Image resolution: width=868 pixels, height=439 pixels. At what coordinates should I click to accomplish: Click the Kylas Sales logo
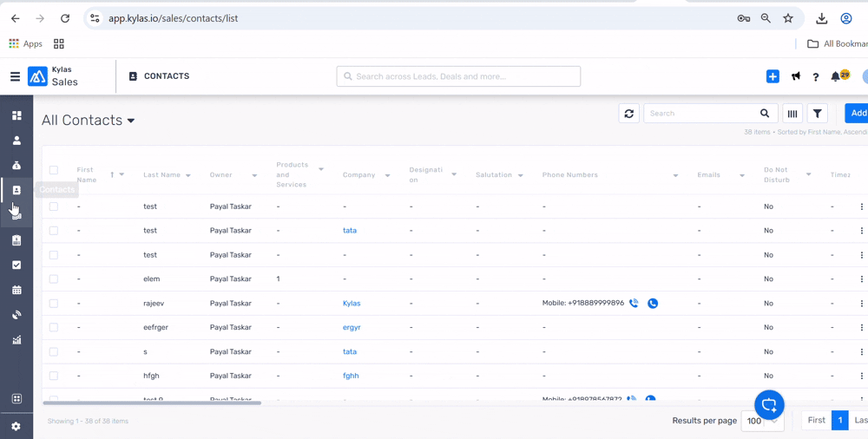pyautogui.click(x=53, y=76)
